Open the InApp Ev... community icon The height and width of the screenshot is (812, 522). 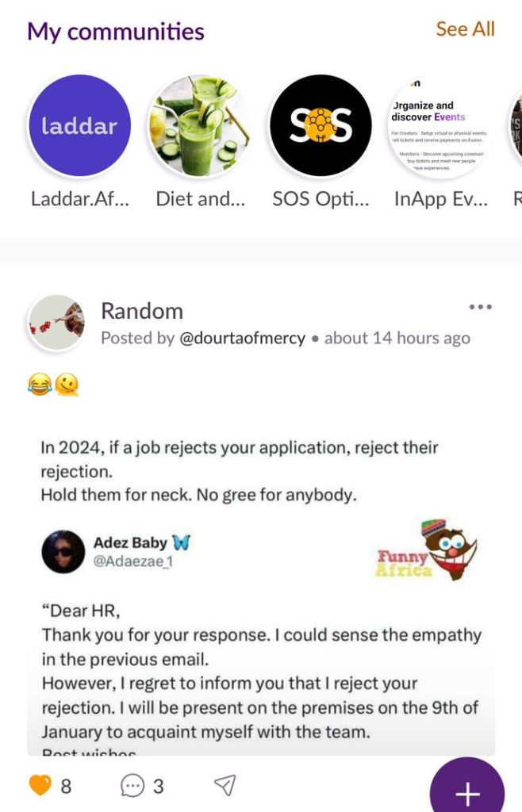tap(441, 125)
